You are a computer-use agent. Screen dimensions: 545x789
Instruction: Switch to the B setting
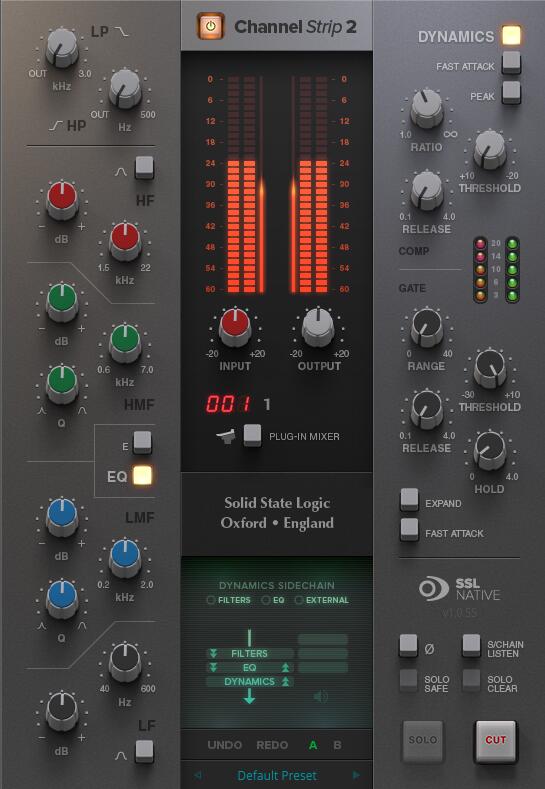[337, 745]
